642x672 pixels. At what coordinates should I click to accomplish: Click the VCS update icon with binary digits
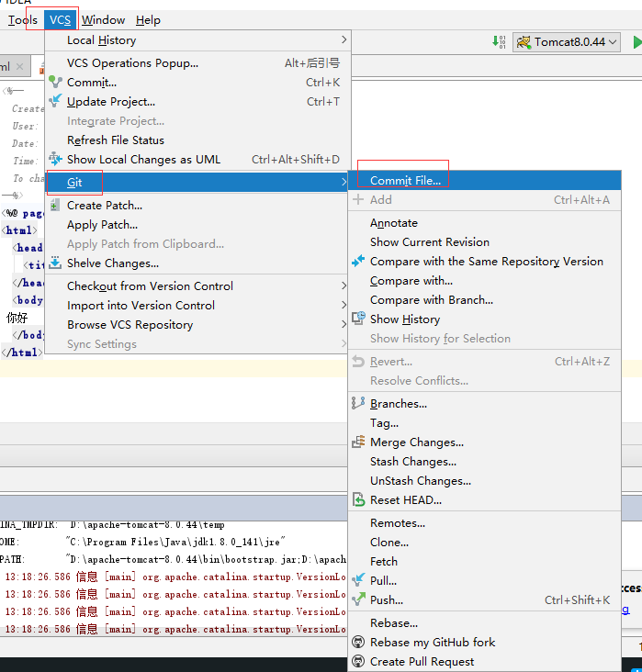click(x=499, y=42)
